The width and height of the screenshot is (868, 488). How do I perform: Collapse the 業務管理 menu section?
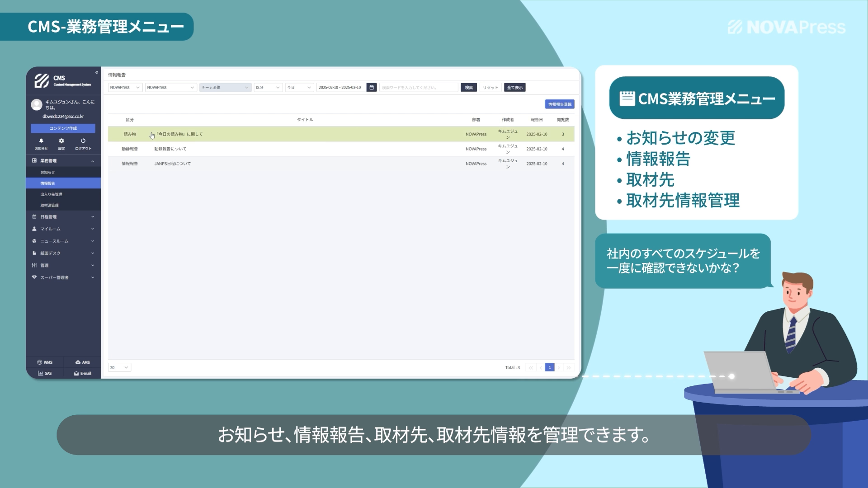click(x=93, y=161)
